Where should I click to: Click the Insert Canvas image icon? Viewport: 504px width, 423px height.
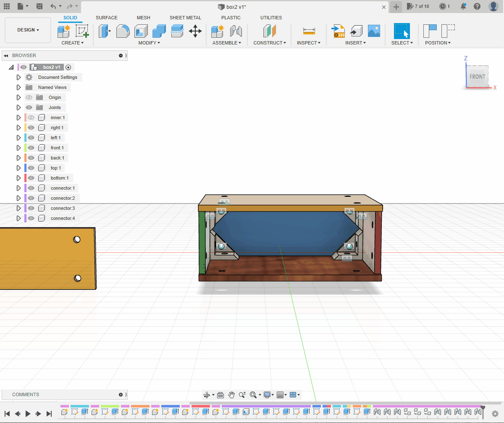tap(374, 31)
